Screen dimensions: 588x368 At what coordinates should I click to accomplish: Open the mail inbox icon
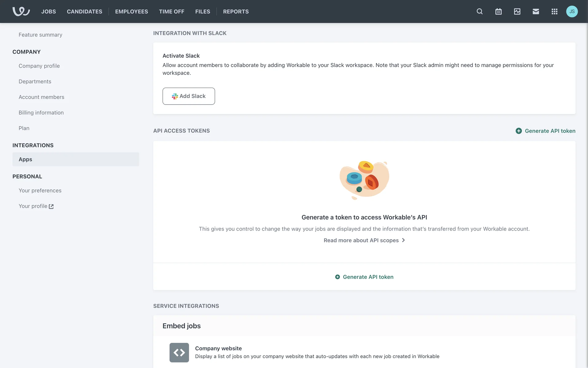click(x=536, y=11)
